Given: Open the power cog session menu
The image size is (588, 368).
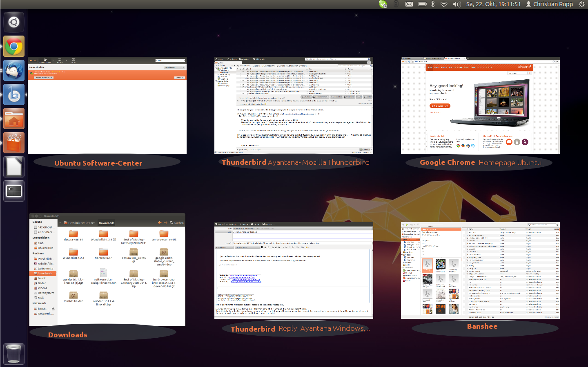Looking at the screenshot, I should 582,4.
